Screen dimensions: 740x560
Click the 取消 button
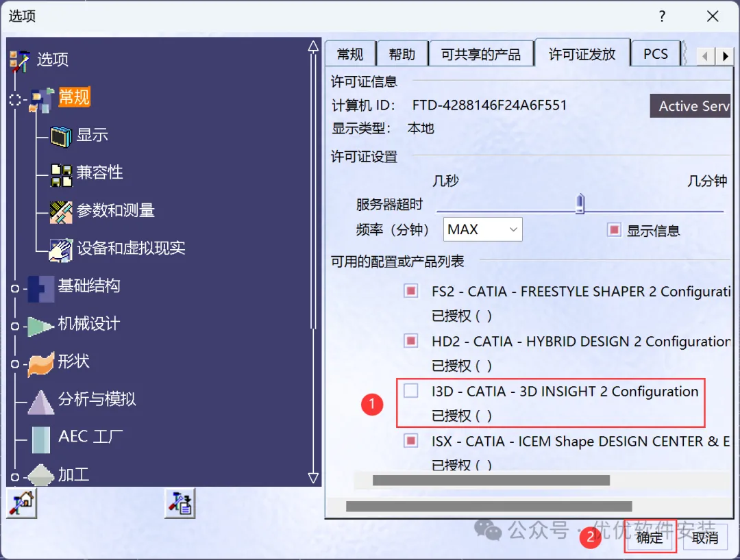pos(704,537)
